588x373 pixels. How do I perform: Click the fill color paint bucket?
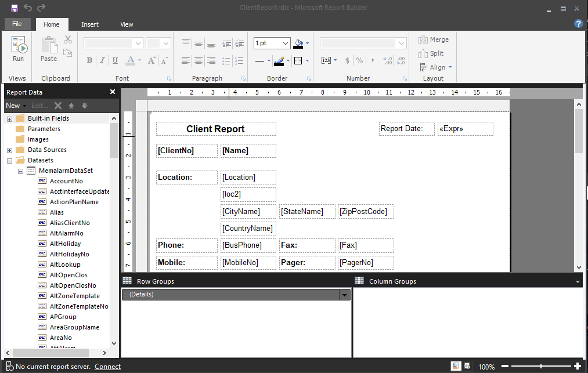click(x=298, y=44)
